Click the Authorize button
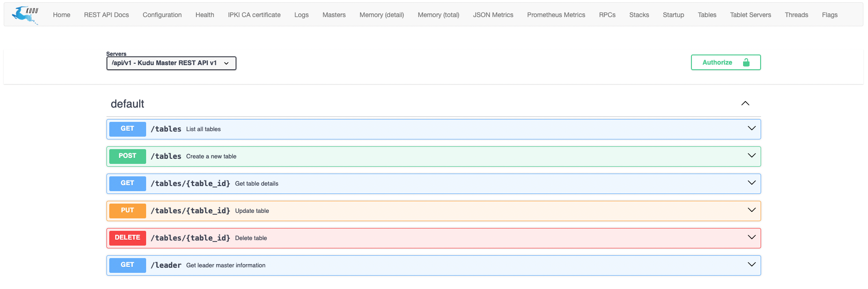 coord(725,62)
